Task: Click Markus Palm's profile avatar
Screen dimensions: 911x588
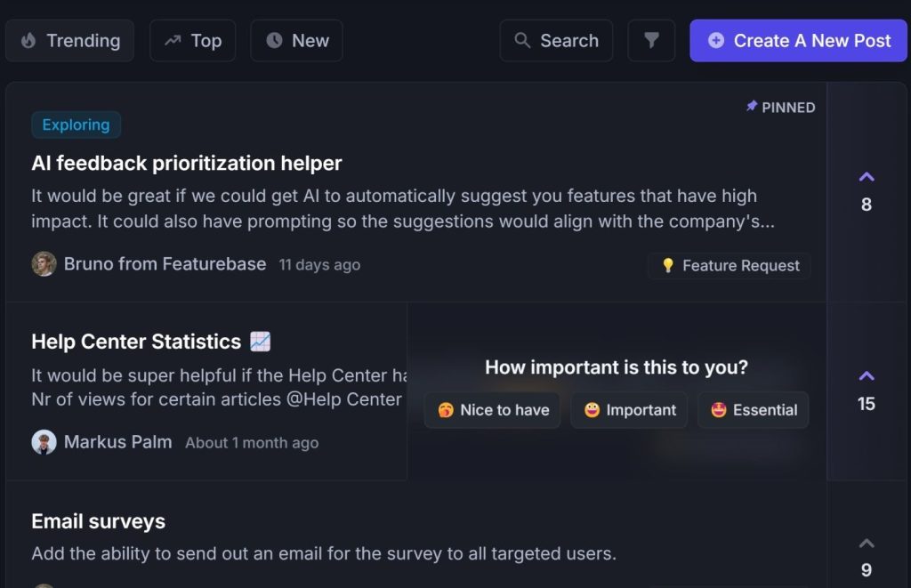Action: (44, 442)
